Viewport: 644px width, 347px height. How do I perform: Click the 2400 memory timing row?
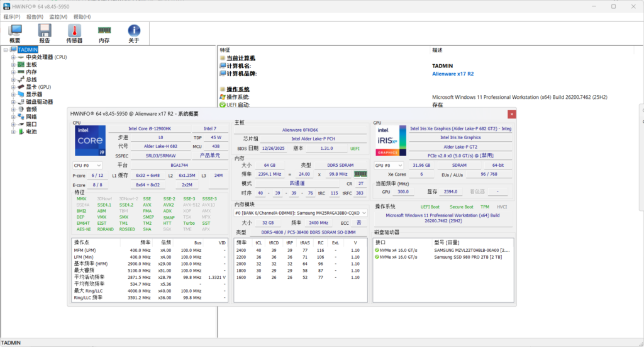tap(300, 250)
